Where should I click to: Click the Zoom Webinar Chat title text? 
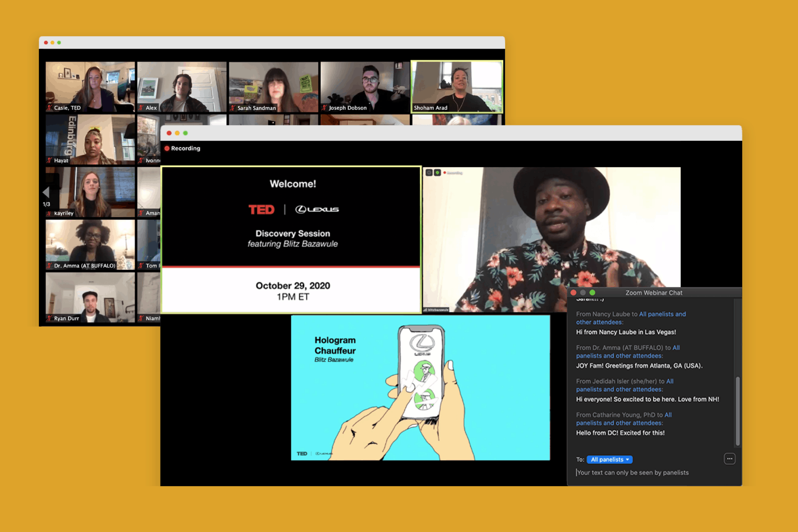(x=654, y=293)
